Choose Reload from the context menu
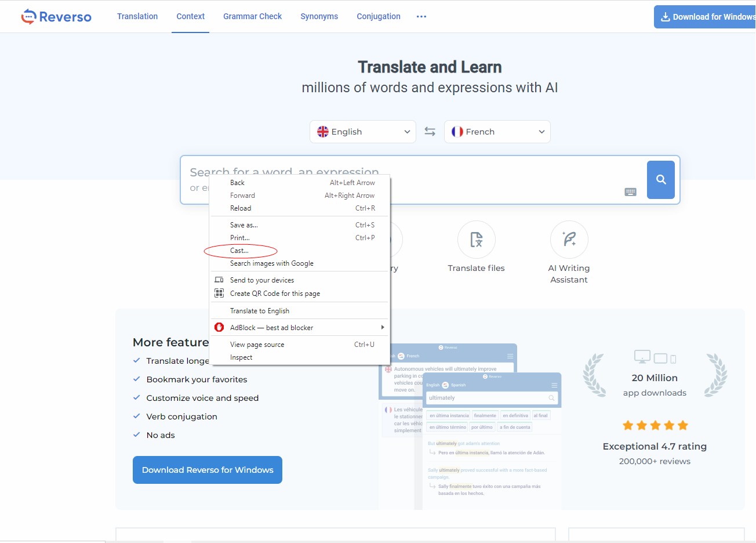Image resolution: width=756 pixels, height=543 pixels. click(x=300, y=208)
